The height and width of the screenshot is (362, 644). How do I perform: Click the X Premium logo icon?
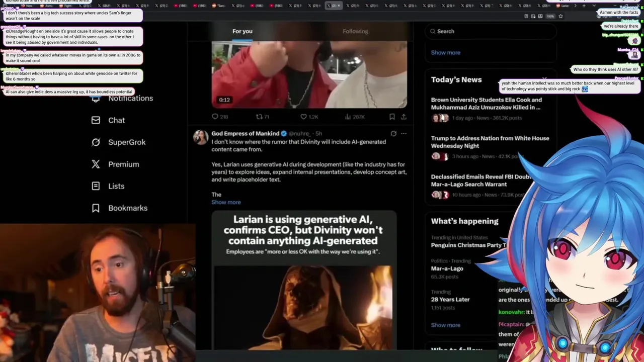pyautogui.click(x=96, y=164)
